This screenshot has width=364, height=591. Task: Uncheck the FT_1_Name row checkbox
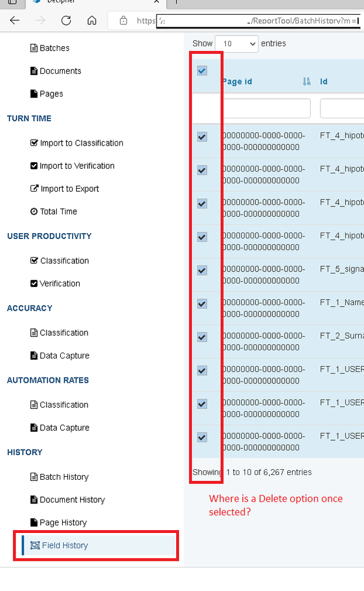202,304
